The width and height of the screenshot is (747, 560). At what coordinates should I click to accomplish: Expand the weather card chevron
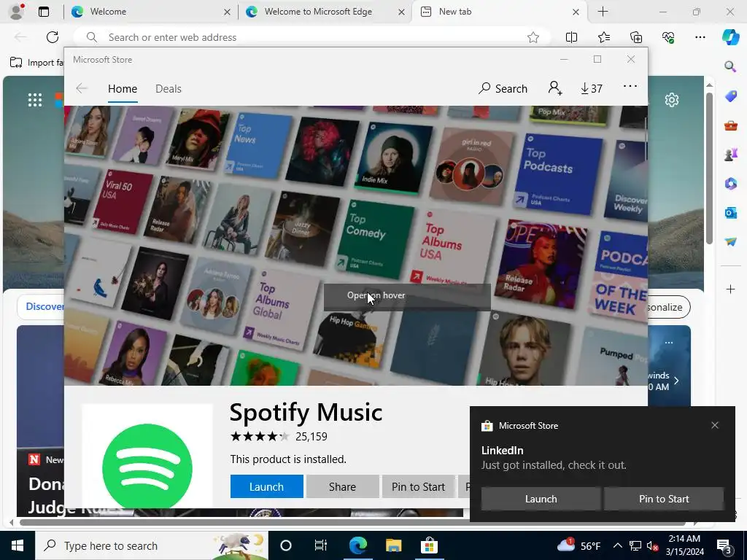[676, 381]
